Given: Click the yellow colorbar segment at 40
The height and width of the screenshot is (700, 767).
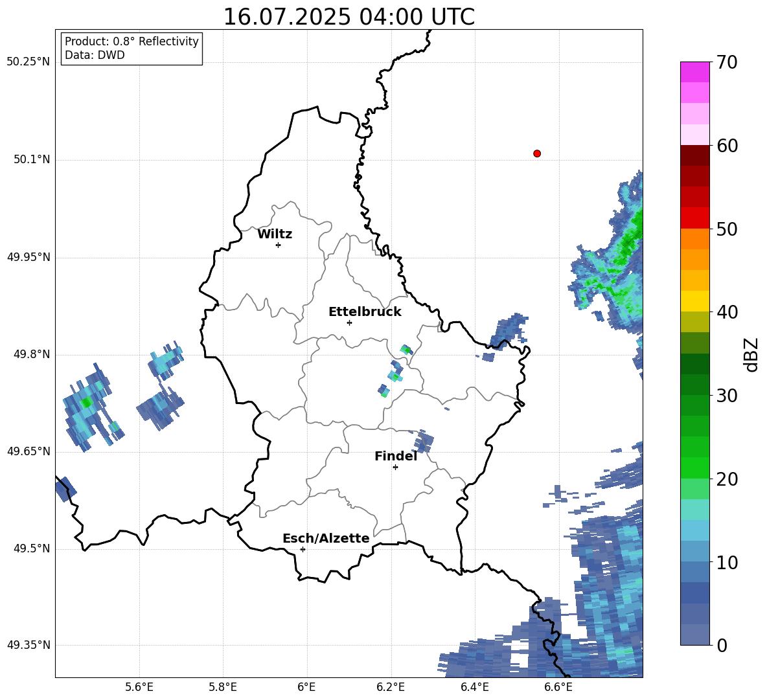Looking at the screenshot, I should pyautogui.click(x=694, y=301).
